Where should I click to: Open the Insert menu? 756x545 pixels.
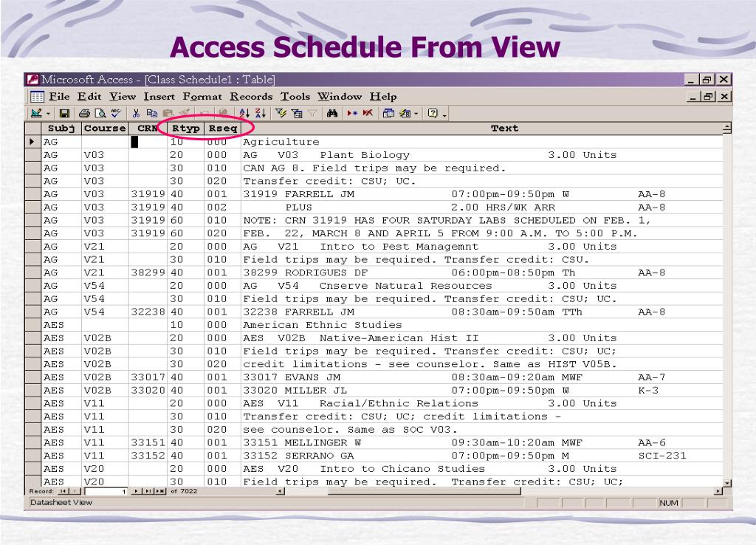click(x=159, y=97)
